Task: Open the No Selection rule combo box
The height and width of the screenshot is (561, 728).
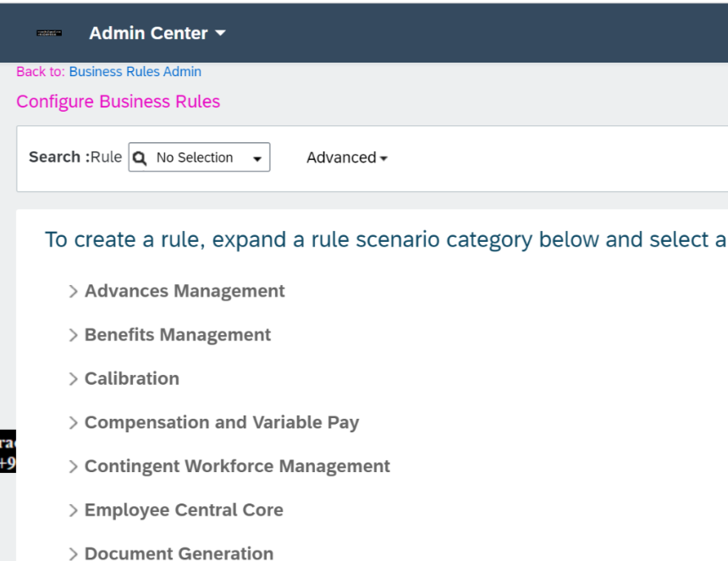Action: [x=199, y=157]
